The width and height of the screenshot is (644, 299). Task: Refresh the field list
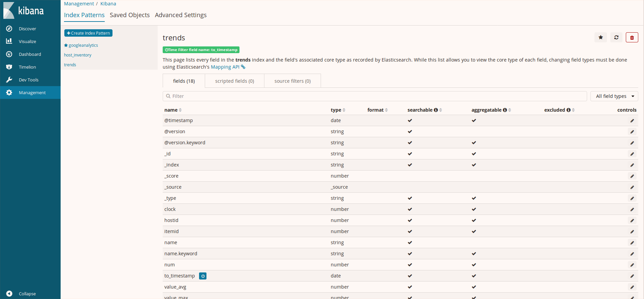pos(616,37)
